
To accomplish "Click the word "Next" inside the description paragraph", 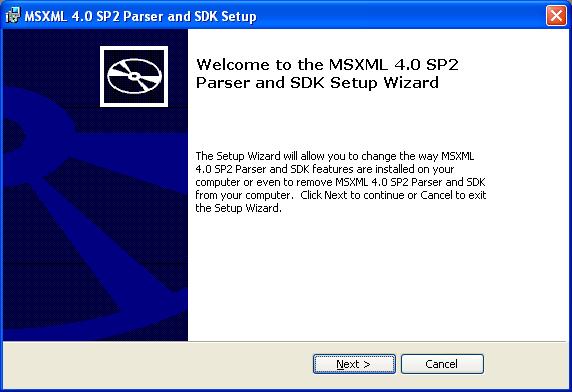I will [x=335, y=195].
